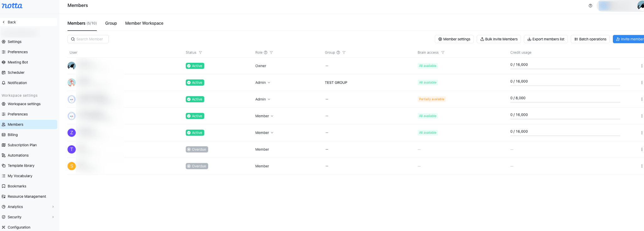
Task: Open three-dot menu for TEST GROUP row
Action: coord(641,83)
